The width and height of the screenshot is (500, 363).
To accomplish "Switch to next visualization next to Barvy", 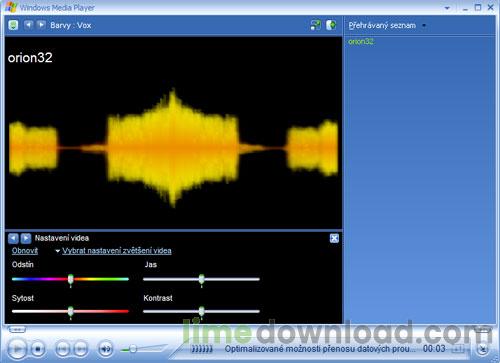I will pos(41,25).
